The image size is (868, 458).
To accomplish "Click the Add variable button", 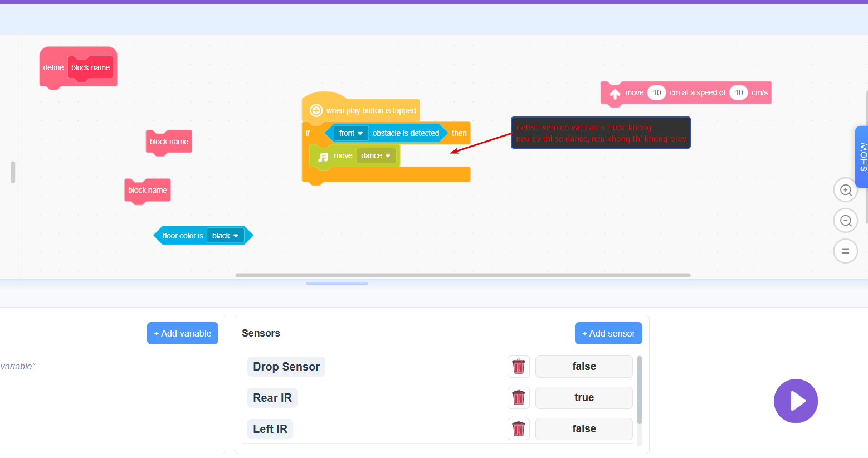I will tap(183, 333).
